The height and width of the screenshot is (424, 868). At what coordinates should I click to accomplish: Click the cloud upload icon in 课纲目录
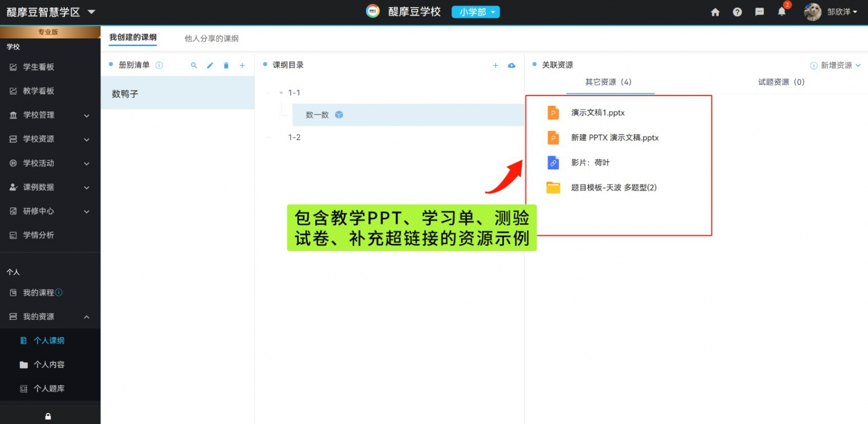512,66
